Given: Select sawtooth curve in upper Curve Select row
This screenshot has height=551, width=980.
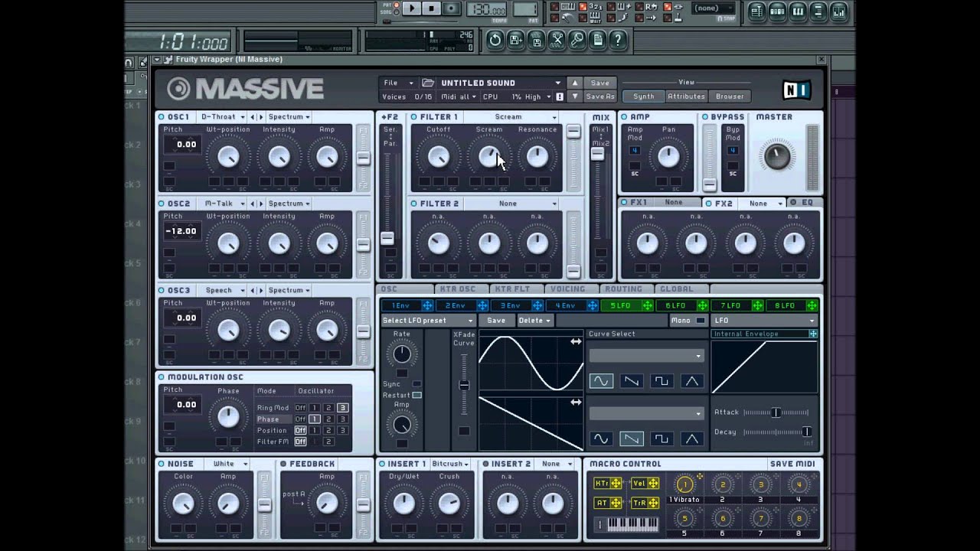Looking at the screenshot, I should 632,380.
